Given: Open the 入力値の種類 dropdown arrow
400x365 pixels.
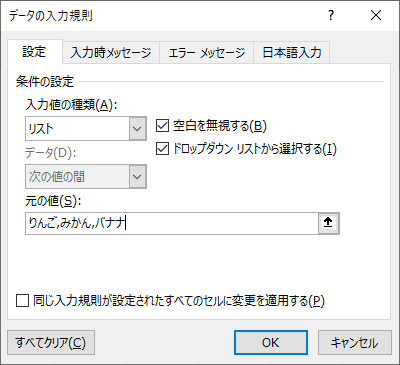Looking at the screenshot, I should (138, 128).
